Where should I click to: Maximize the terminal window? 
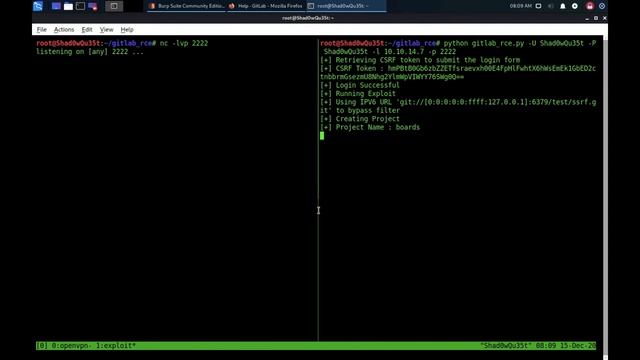[x=596, y=18]
